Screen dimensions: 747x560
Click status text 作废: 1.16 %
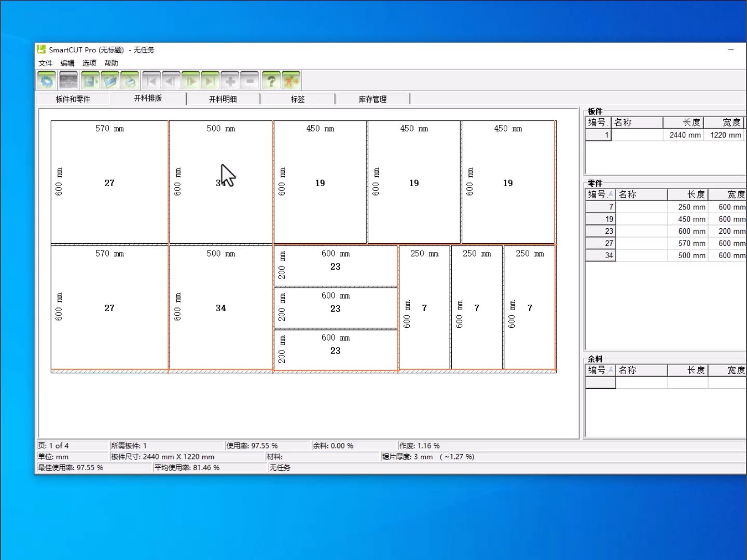click(x=420, y=446)
